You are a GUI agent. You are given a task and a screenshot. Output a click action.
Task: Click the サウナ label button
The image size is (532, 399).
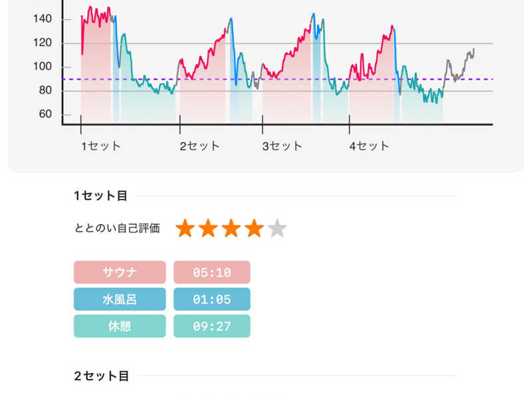point(120,272)
